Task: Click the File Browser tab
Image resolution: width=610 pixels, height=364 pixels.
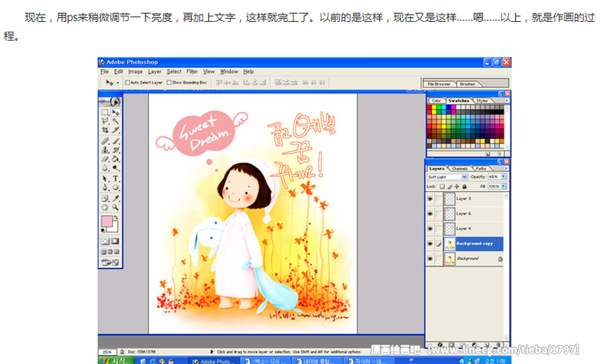Action: click(438, 84)
